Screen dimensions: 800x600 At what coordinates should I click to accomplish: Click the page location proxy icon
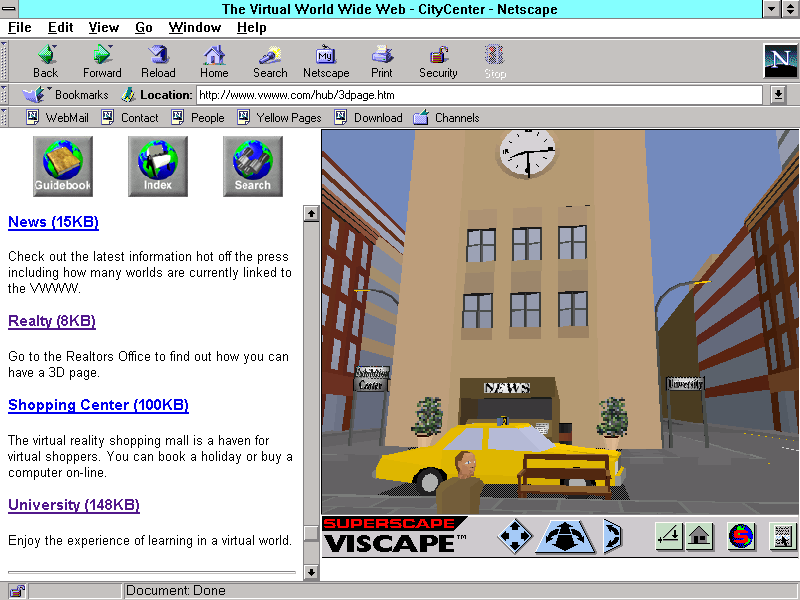(128, 95)
